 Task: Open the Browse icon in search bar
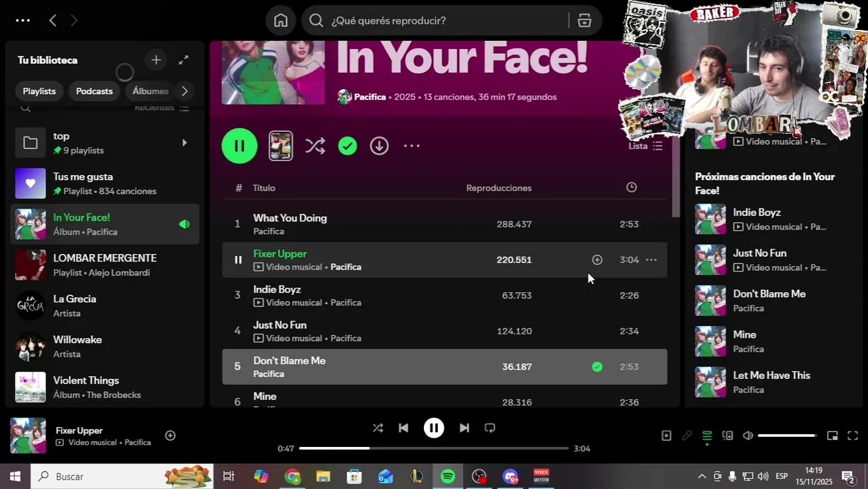(x=585, y=20)
